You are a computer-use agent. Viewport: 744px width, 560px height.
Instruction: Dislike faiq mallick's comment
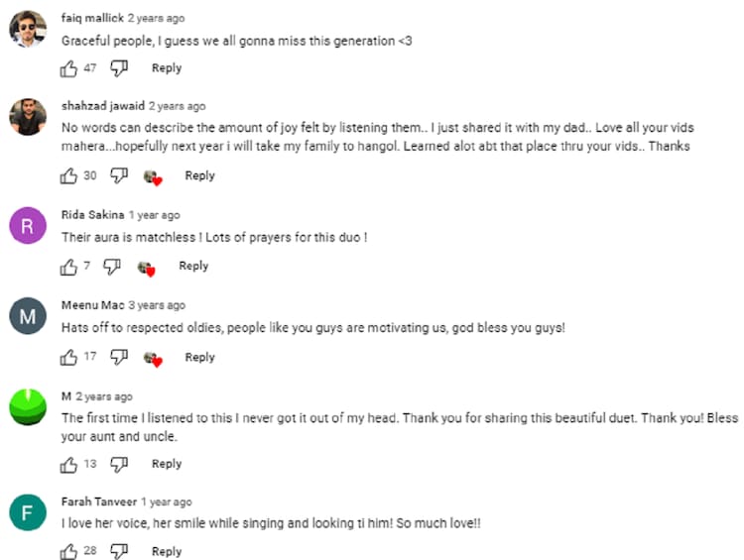pyautogui.click(x=119, y=68)
